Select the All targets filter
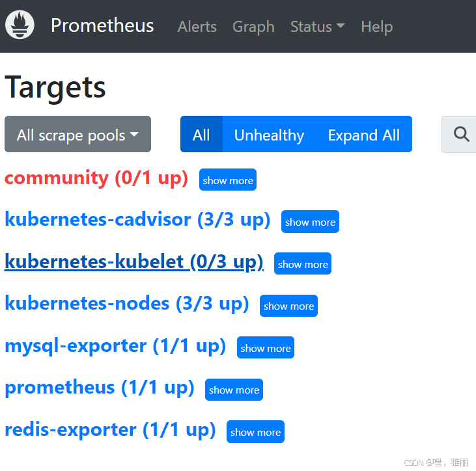Viewport: 476px width, 471px height. 201,134
